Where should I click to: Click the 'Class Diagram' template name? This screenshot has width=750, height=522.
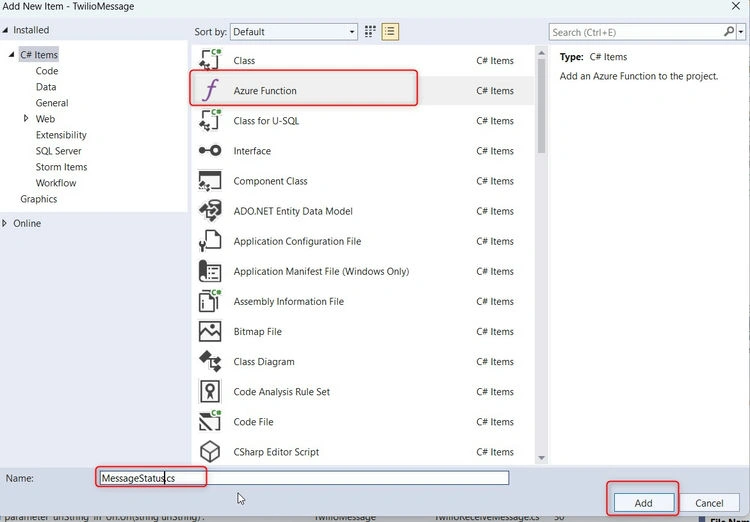point(264,362)
